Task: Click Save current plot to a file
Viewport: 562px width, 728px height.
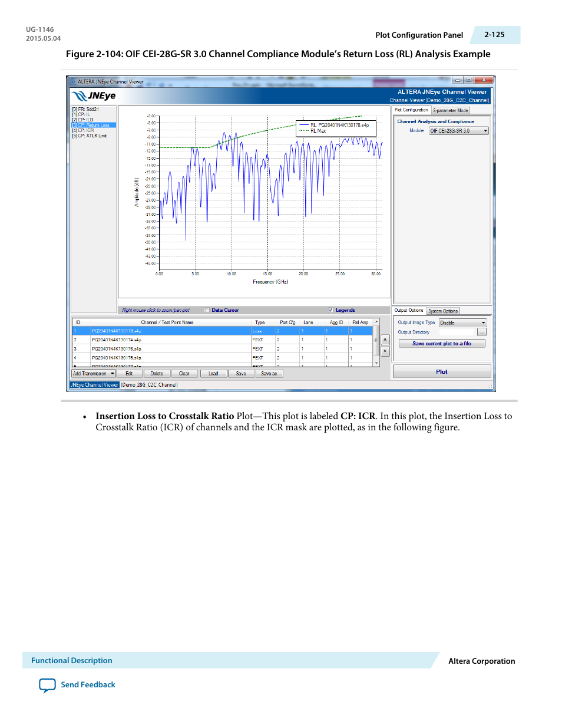Action: (442, 344)
